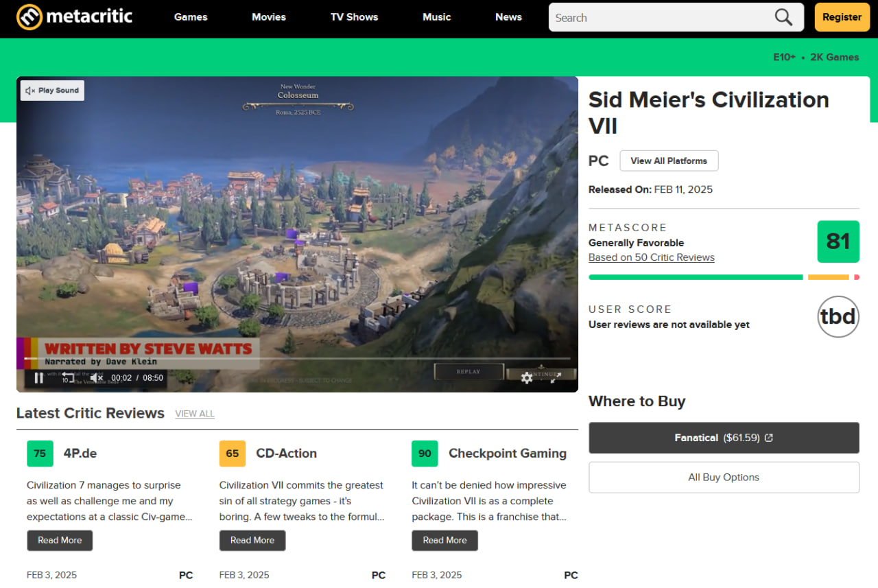Viewport: 878px width, 588px height.
Task: Read More on Checkpoint Gaming review
Action: (x=444, y=540)
